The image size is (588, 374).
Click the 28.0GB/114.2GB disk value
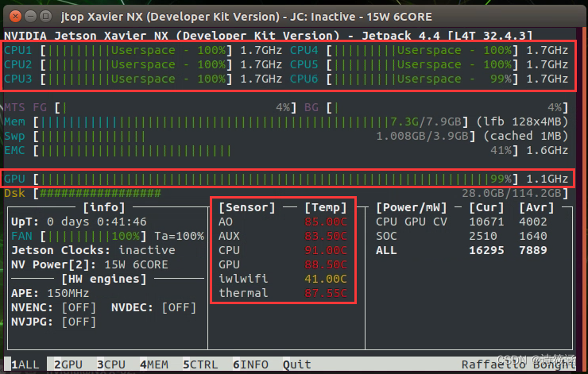click(512, 194)
